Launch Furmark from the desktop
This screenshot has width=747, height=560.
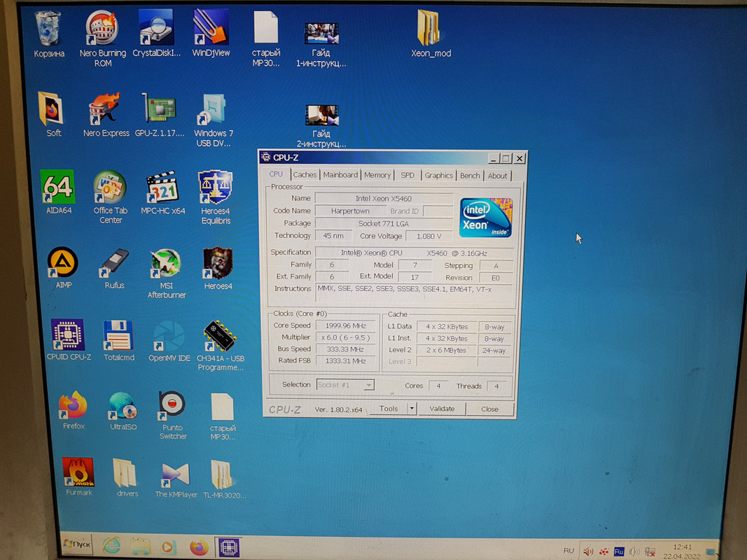click(x=78, y=476)
